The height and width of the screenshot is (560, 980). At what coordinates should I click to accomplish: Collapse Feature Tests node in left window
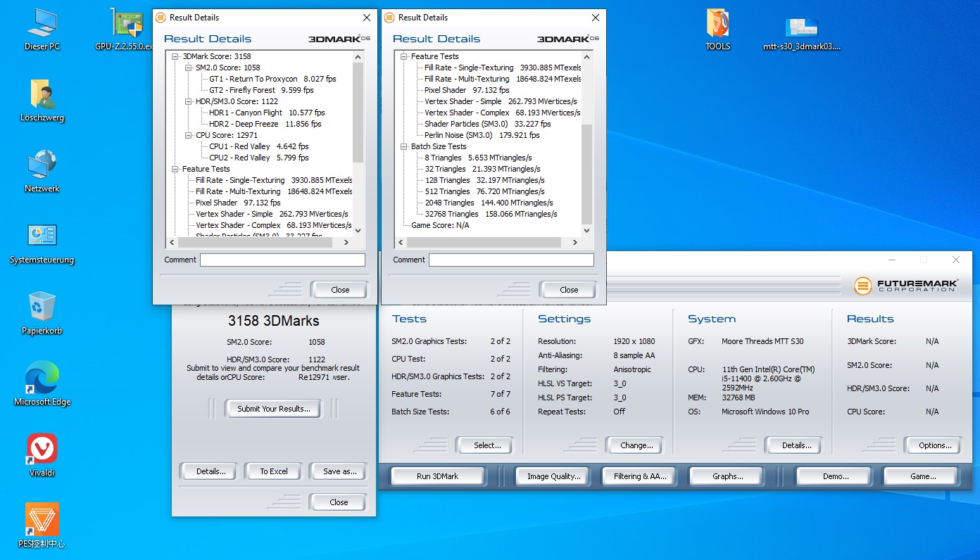pyautogui.click(x=175, y=169)
